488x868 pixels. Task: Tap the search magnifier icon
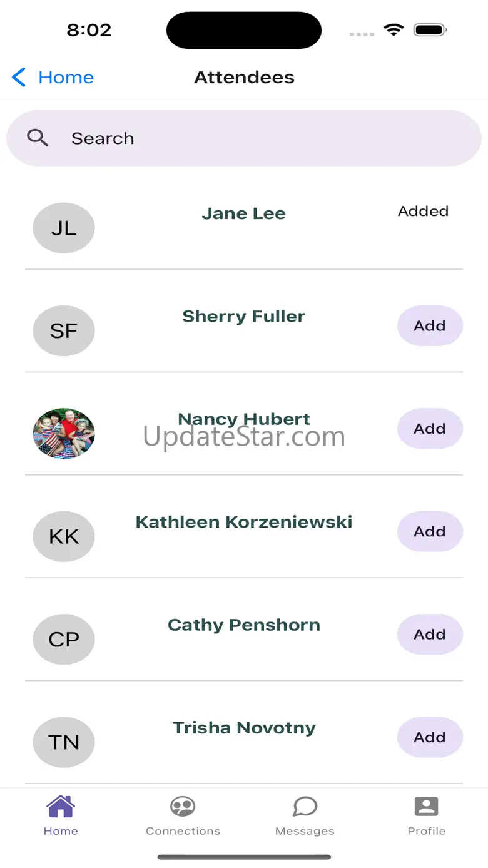38,138
